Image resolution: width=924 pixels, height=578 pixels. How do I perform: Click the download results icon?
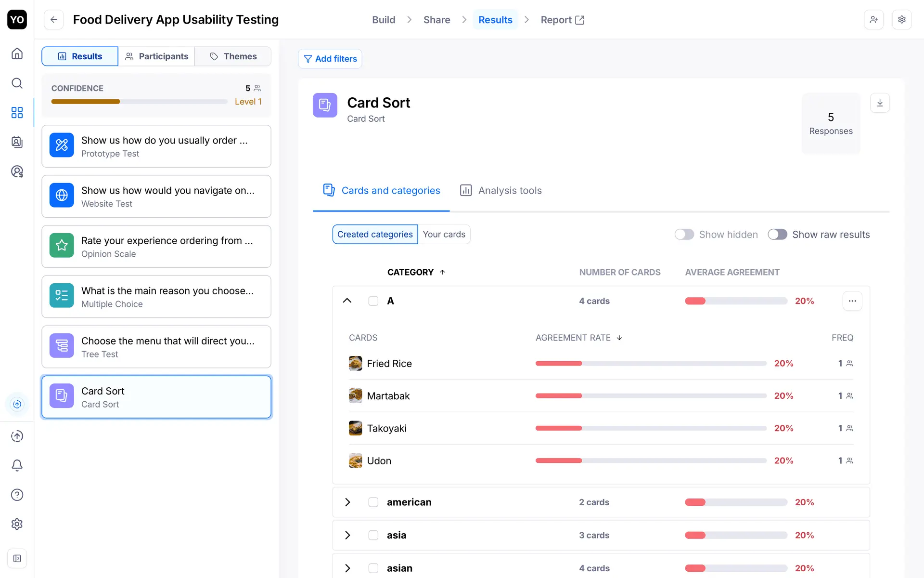click(x=880, y=103)
